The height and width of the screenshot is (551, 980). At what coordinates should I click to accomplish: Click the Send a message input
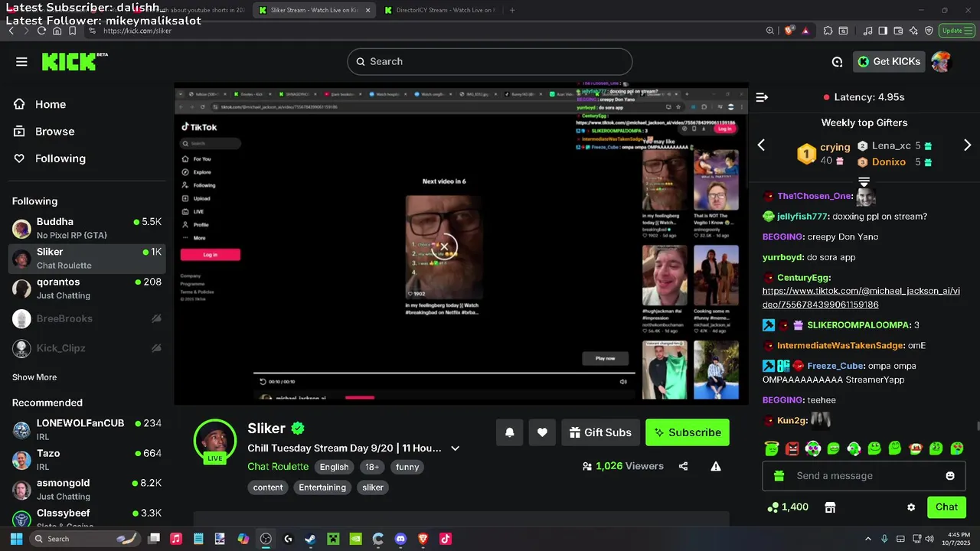864,476
